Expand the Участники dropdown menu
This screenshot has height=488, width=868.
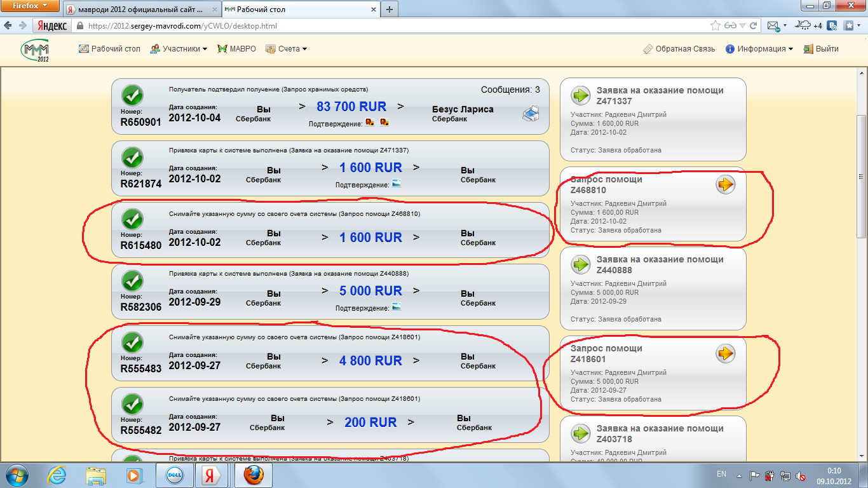pos(179,49)
